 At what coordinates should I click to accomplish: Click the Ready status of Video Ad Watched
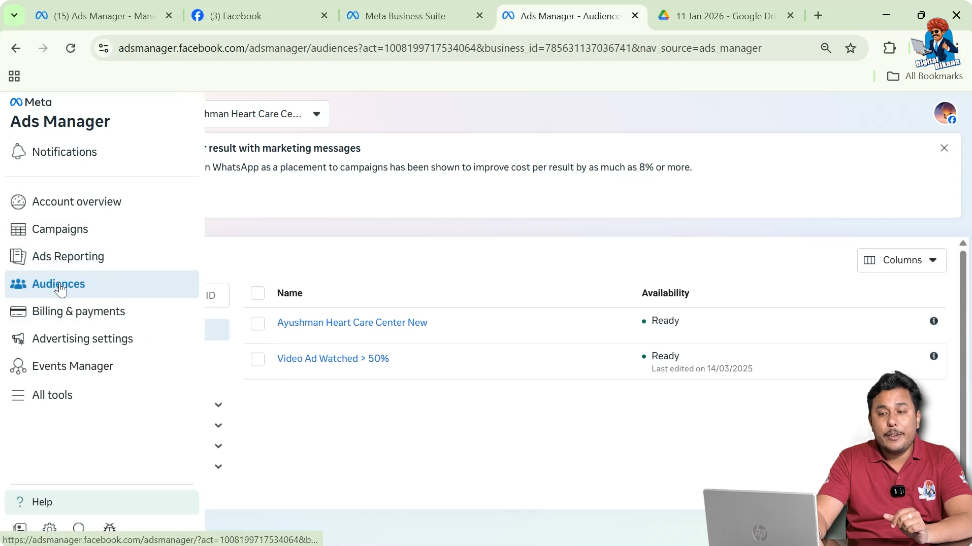tap(665, 356)
